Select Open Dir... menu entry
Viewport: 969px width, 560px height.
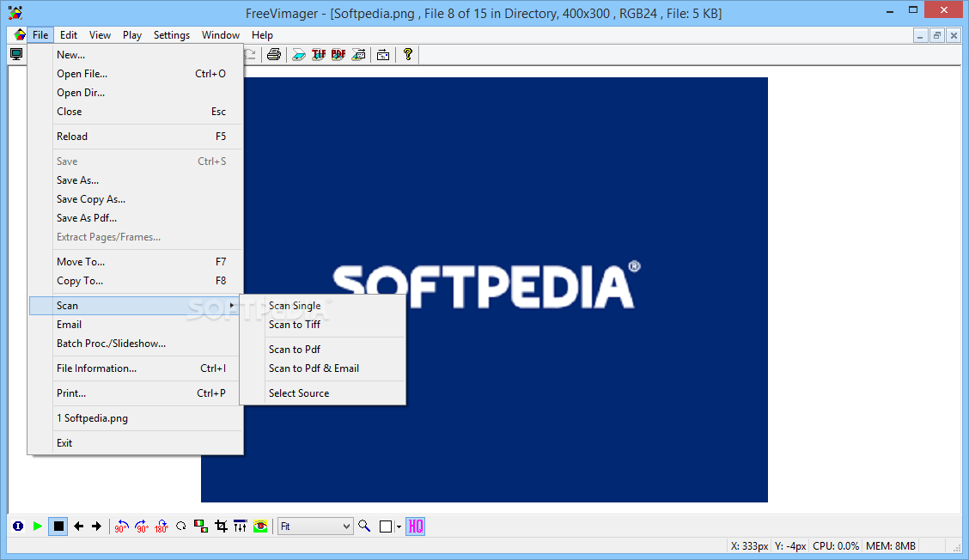point(136,93)
